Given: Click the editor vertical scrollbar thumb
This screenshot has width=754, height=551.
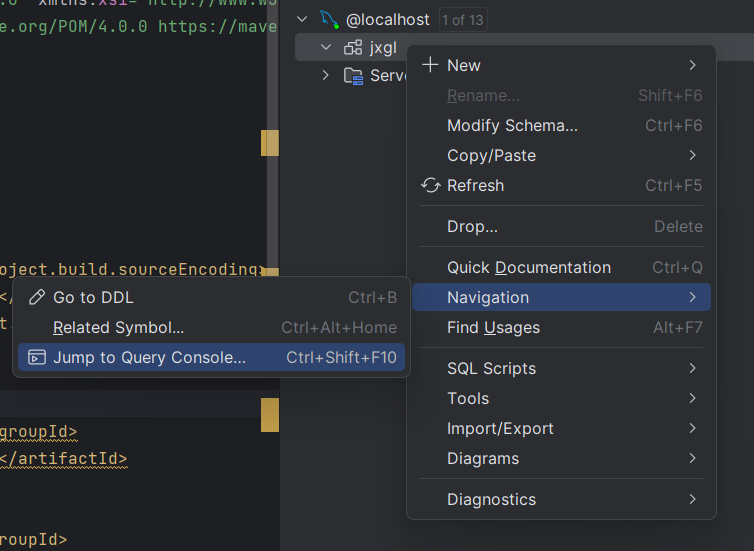Looking at the screenshot, I should click(273, 137).
